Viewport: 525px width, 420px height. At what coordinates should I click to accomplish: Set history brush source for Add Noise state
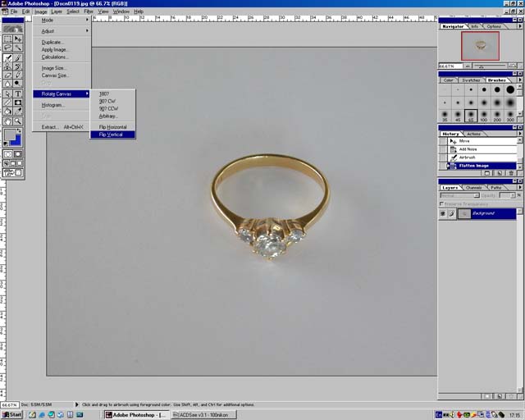tap(443, 149)
